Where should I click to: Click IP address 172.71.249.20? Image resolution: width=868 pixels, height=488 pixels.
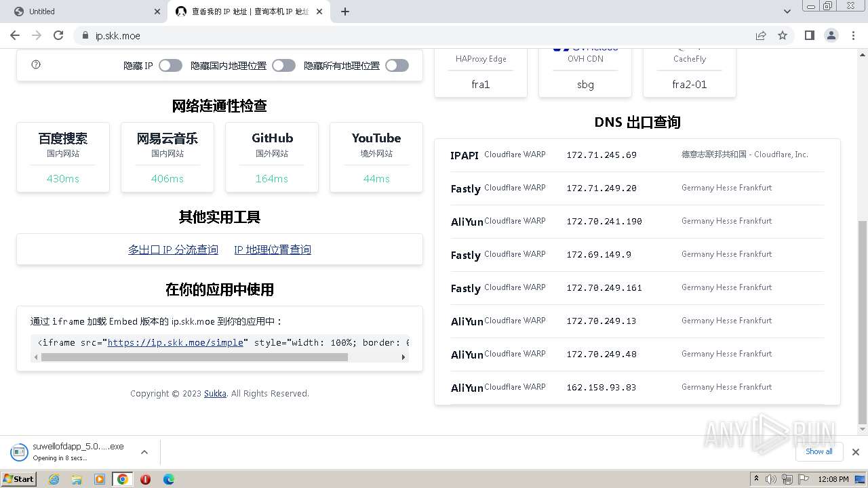pyautogui.click(x=601, y=188)
